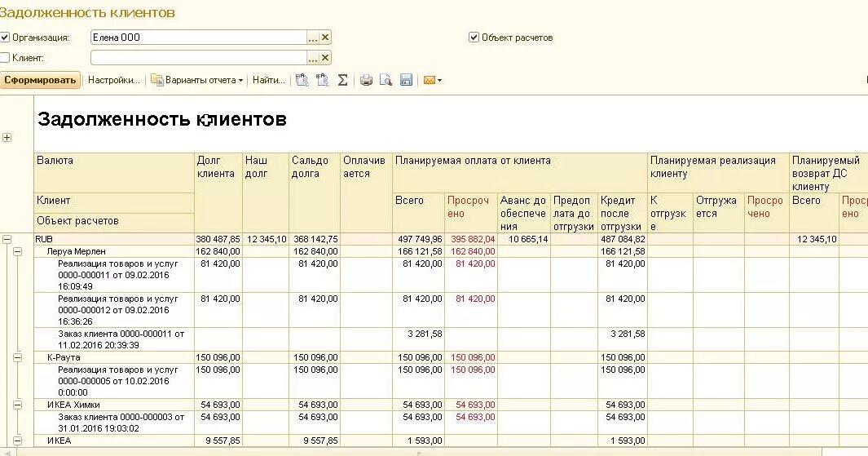
Task: Clear the Организация field with X button
Action: 325,38
